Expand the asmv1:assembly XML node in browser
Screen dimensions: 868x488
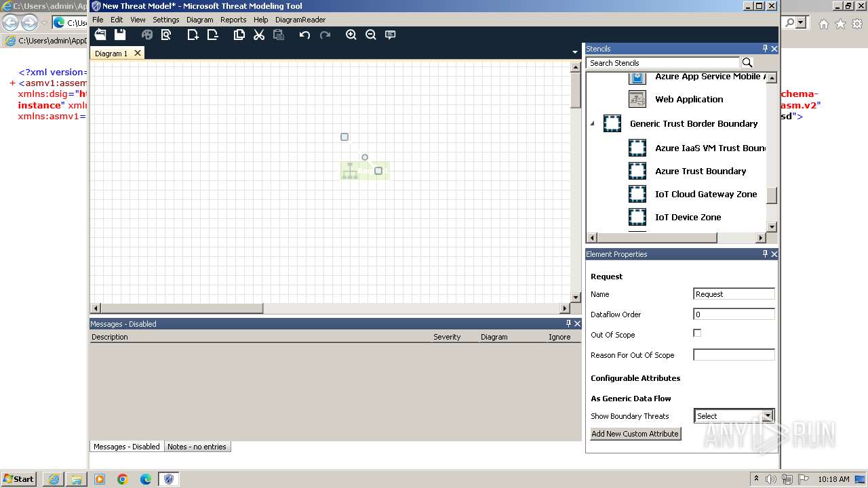[x=13, y=83]
